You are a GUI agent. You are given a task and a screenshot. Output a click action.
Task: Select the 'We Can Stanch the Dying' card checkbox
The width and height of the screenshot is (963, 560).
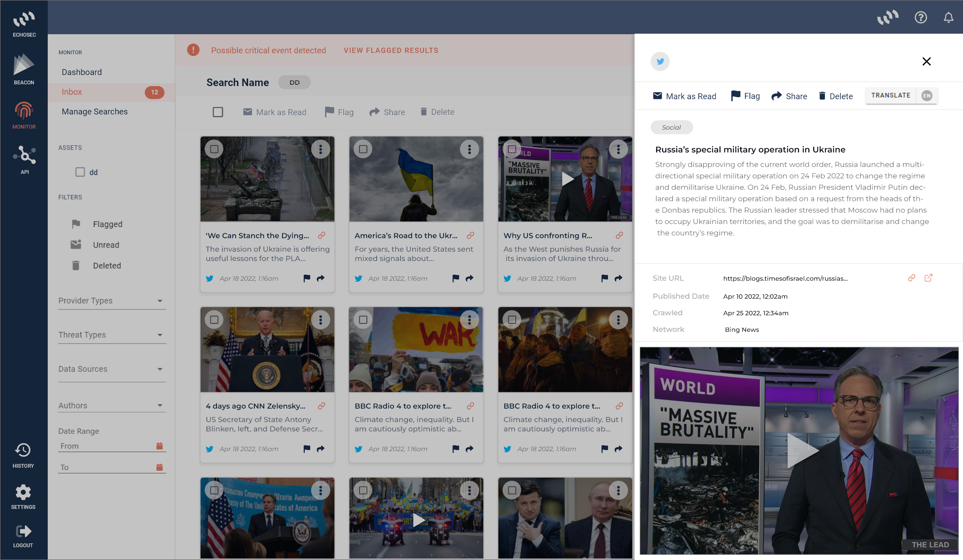click(214, 149)
